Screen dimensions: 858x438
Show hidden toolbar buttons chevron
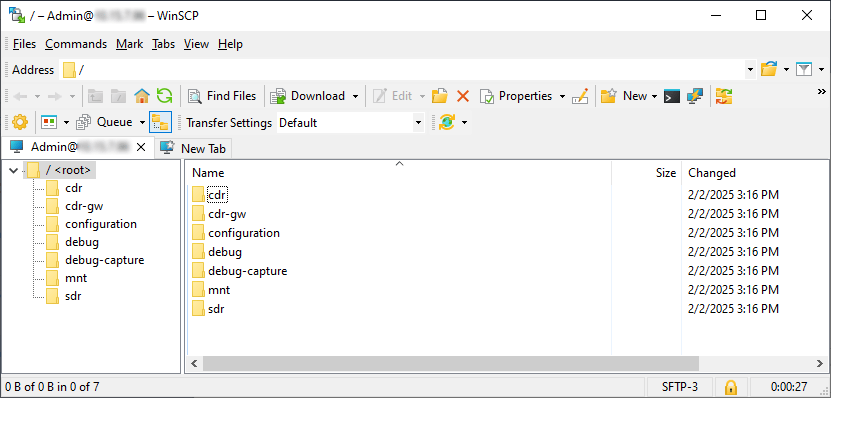(x=821, y=92)
